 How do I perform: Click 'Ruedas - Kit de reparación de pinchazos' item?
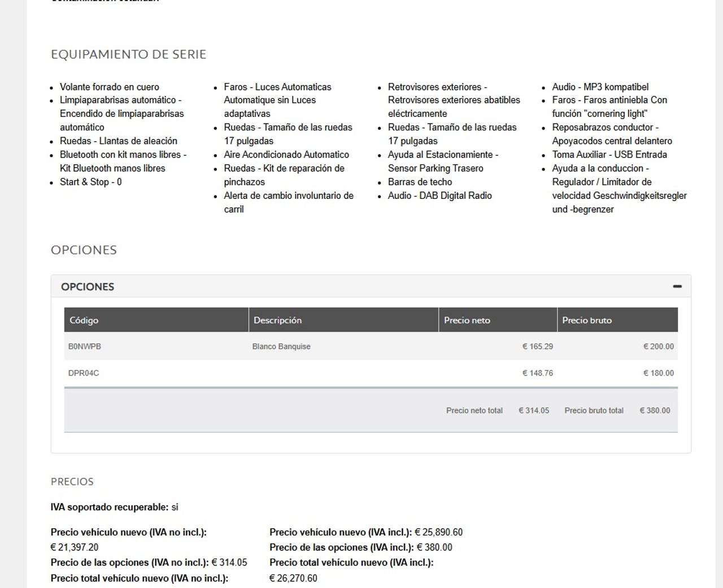pyautogui.click(x=284, y=175)
